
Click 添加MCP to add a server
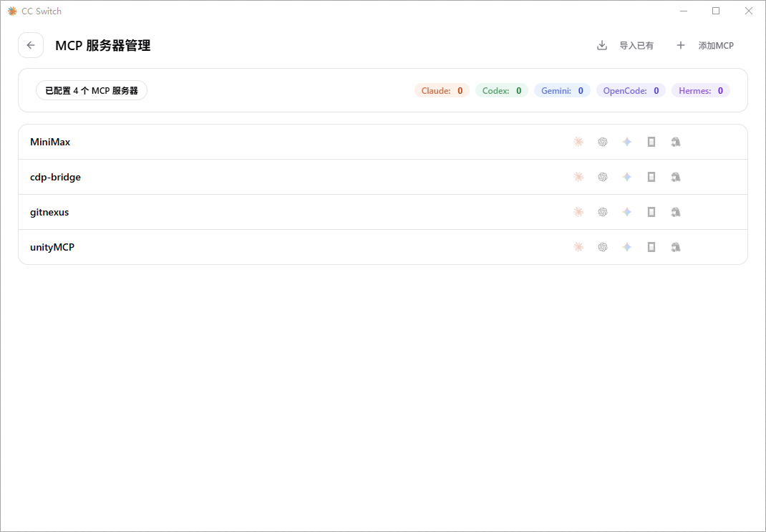coord(705,45)
